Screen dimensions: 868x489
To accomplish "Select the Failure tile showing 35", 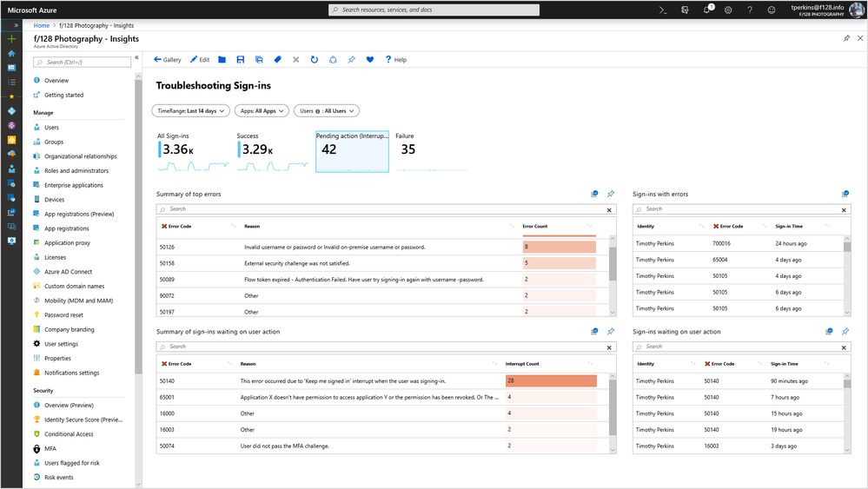I will (431, 152).
